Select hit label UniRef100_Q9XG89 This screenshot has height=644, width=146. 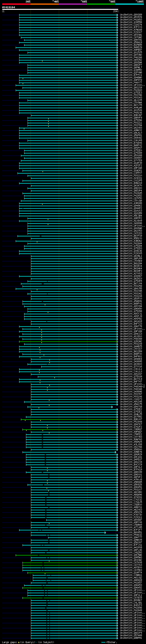131,15
